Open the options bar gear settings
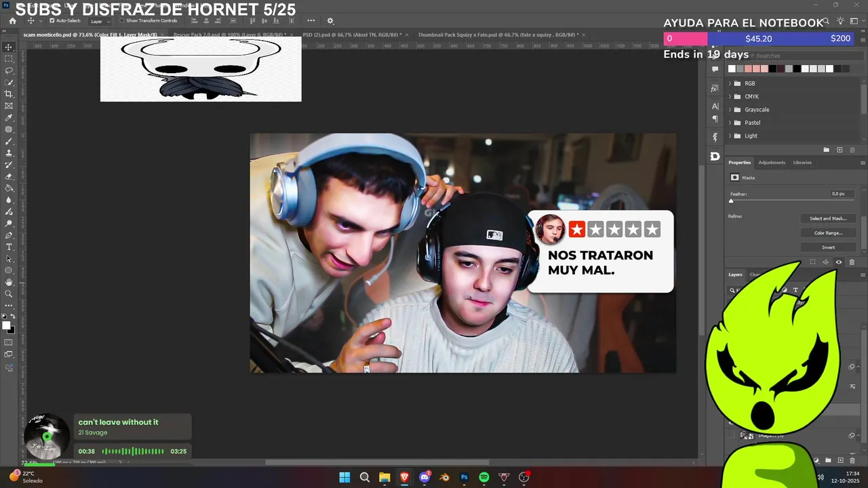 [x=330, y=21]
